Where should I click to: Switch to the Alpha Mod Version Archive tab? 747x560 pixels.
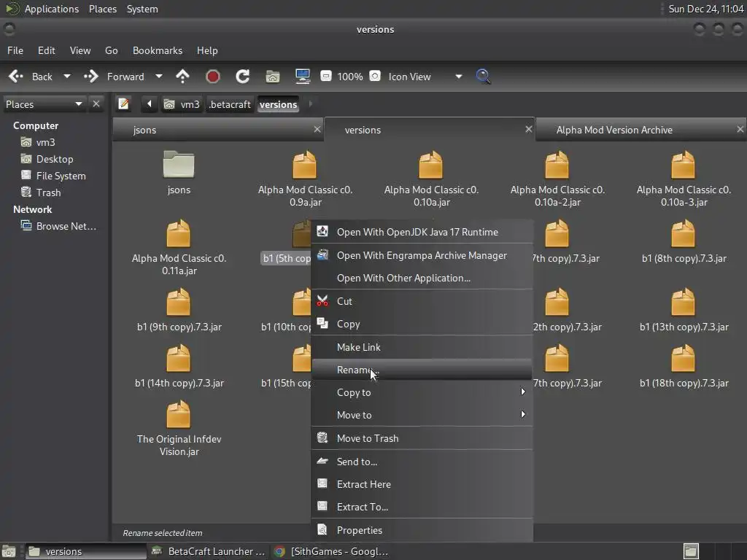point(614,130)
